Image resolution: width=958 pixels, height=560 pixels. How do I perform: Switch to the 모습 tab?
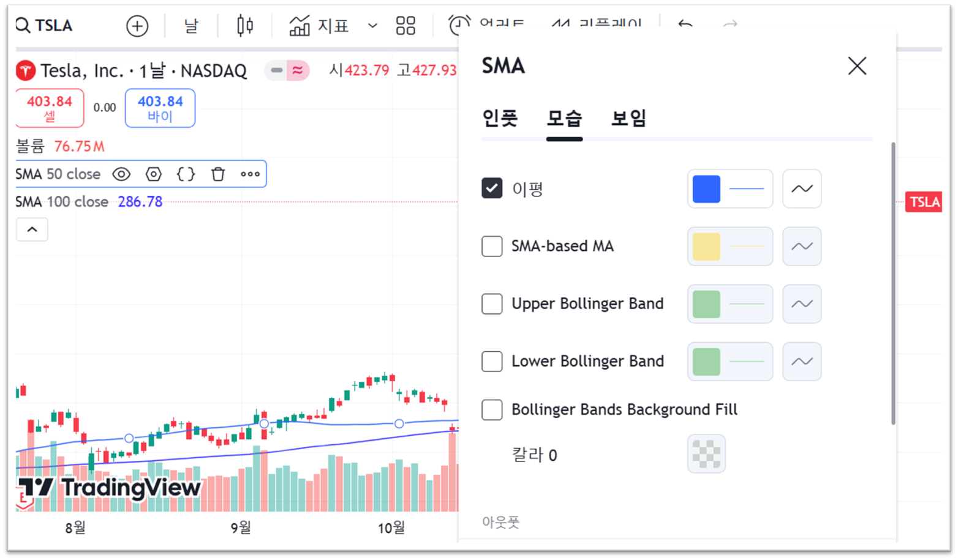564,118
